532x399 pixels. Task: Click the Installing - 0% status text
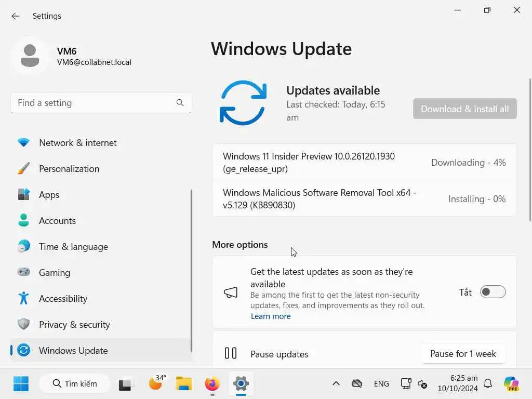[x=477, y=199]
